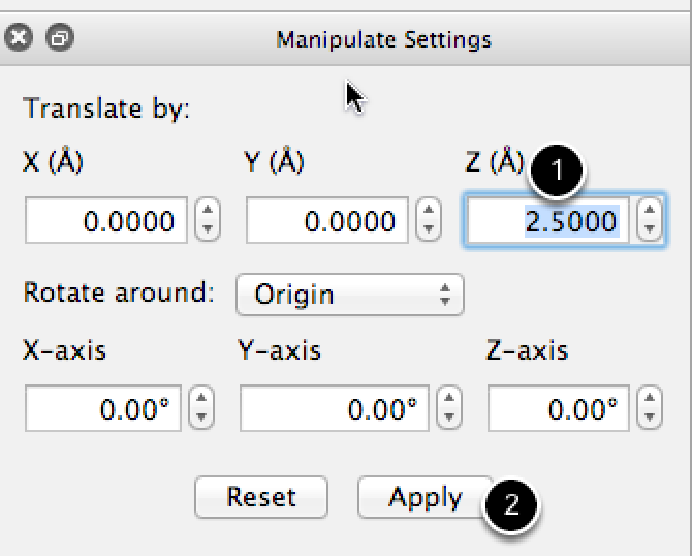Decrease Y translate with down arrow
The image size is (693, 557).
[428, 229]
